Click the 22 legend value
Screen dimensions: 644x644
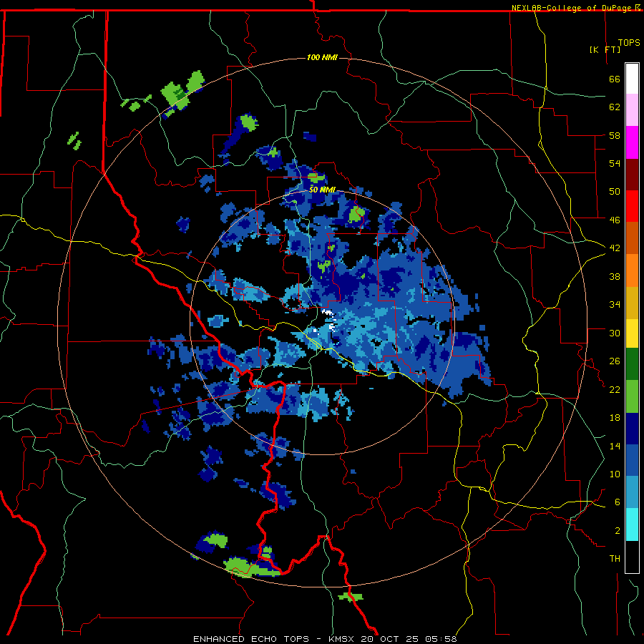[615, 389]
